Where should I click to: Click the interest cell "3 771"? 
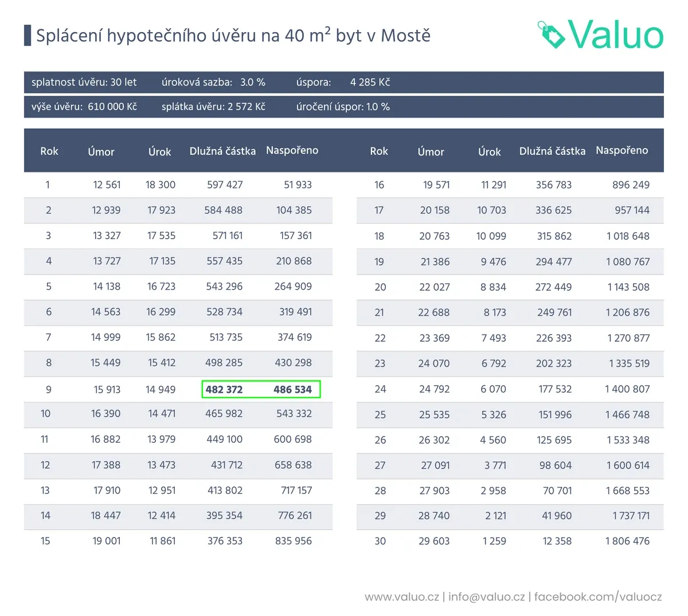point(495,465)
